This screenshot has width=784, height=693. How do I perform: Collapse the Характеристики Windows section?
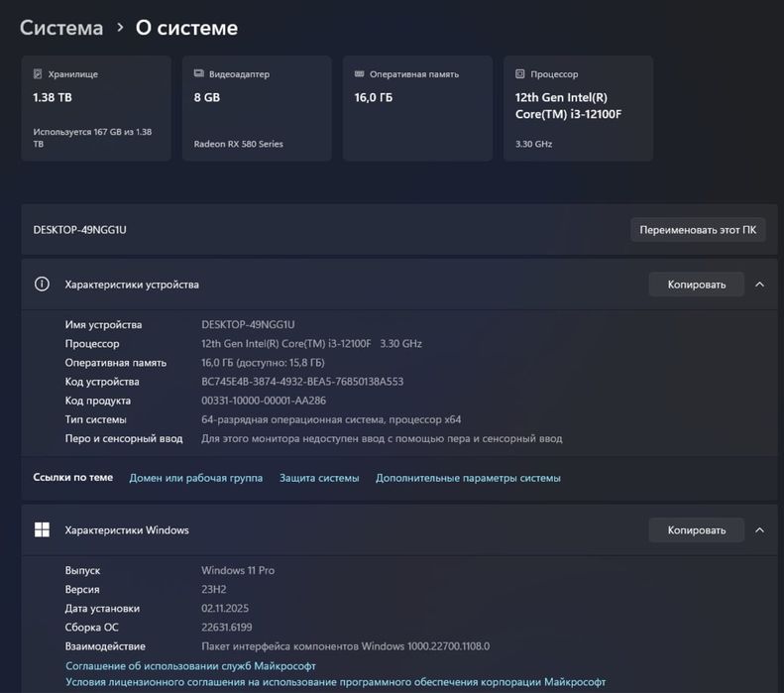click(759, 530)
